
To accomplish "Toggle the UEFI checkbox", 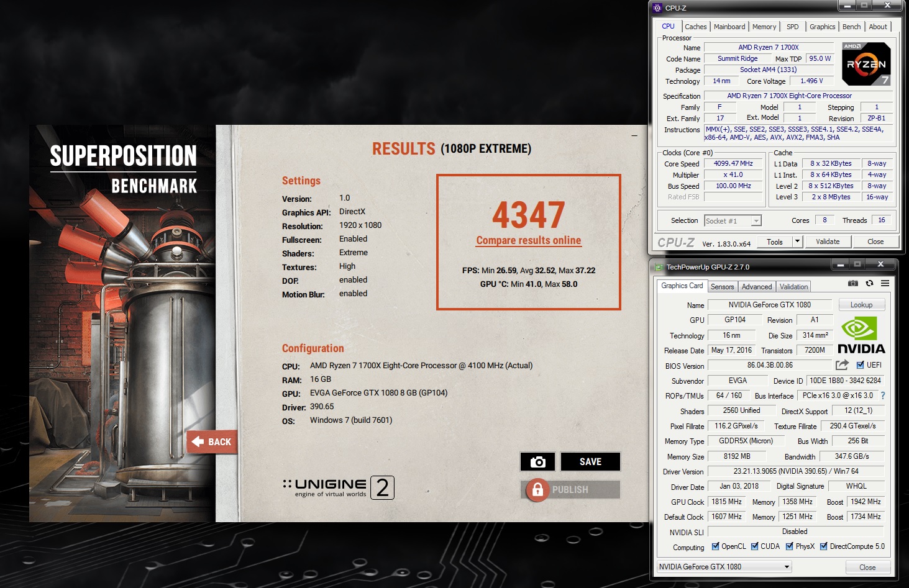I will [860, 365].
